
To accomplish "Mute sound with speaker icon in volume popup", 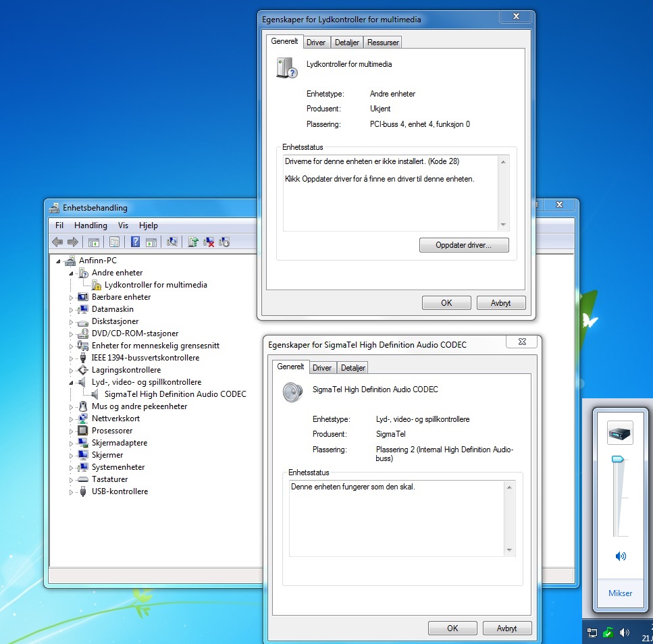I will [x=621, y=556].
